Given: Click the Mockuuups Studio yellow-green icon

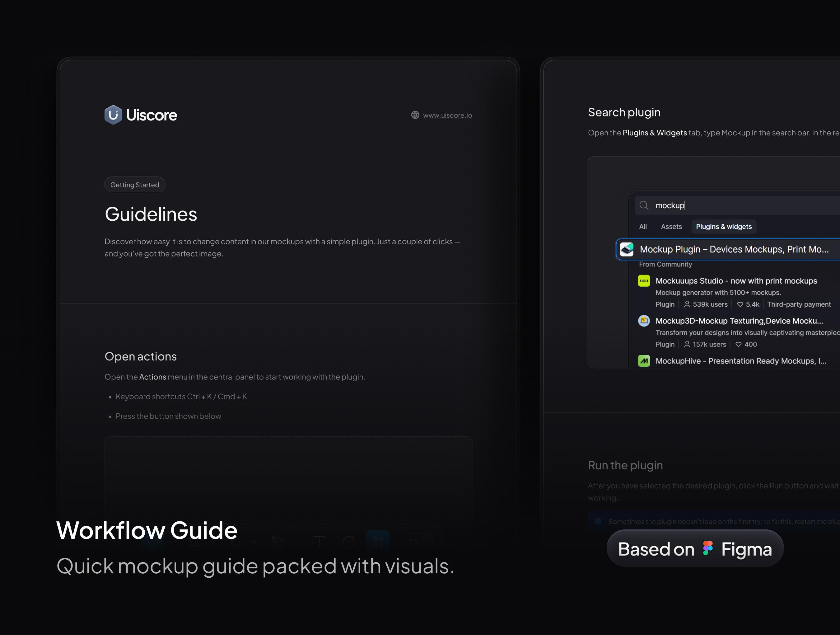Looking at the screenshot, I should click(x=644, y=281).
